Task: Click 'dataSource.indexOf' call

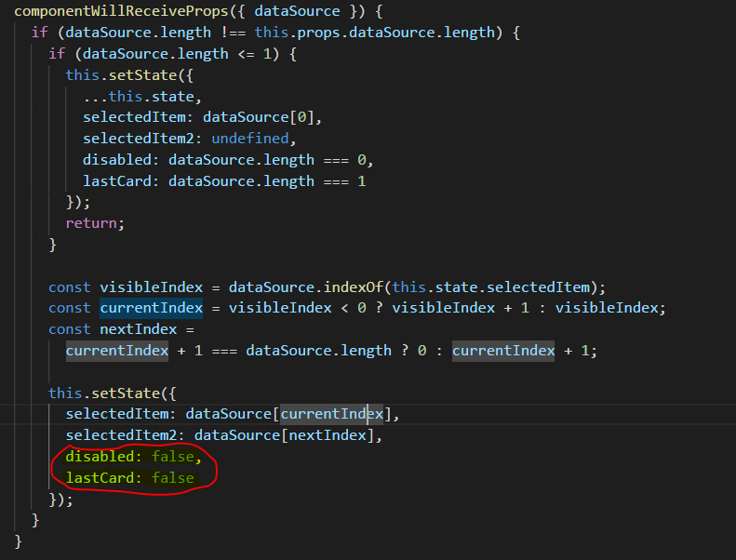Action: pos(306,287)
